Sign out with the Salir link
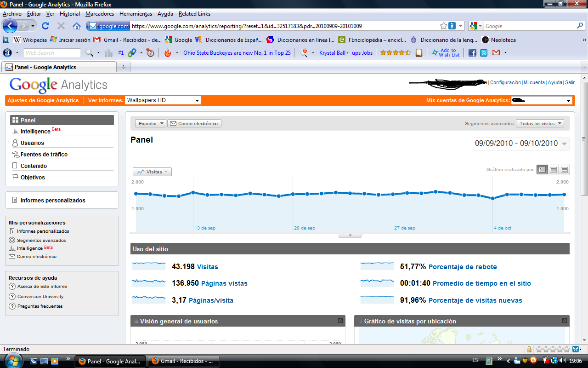The height and width of the screenshot is (368, 588). tap(570, 82)
